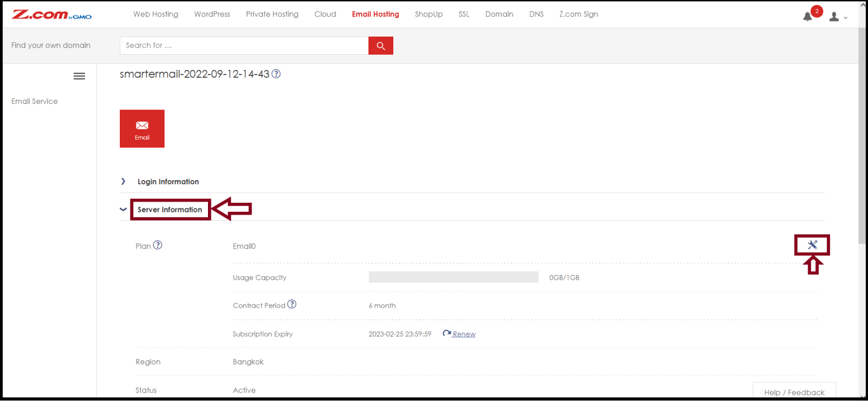Image resolution: width=868 pixels, height=401 pixels.
Task: Click the smartermail-2022-09-12-14-43 title
Action: point(194,74)
